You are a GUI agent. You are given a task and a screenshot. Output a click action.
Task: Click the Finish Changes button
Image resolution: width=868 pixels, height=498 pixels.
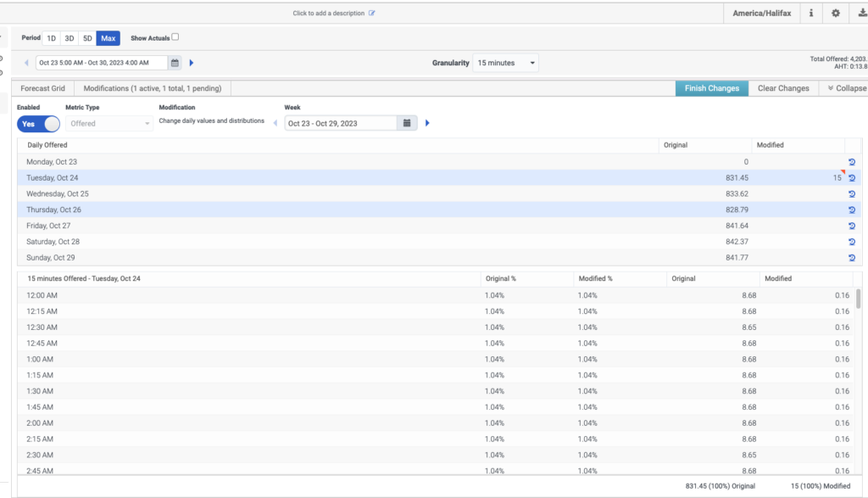712,88
